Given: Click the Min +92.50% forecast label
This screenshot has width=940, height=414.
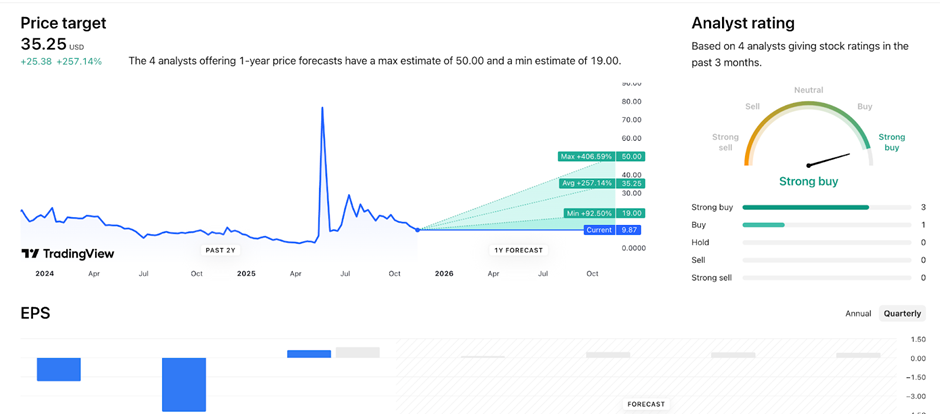Looking at the screenshot, I should 589,213.
